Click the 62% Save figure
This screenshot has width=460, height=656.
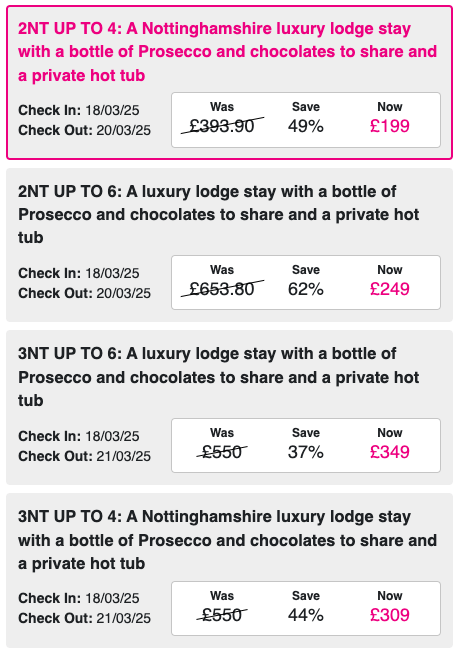click(306, 289)
